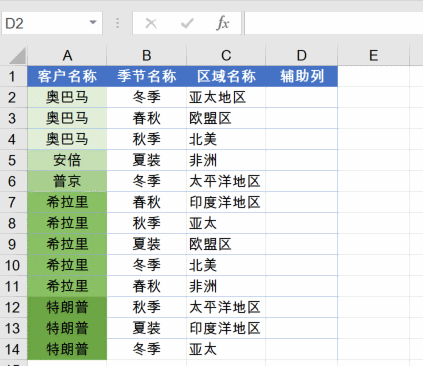The width and height of the screenshot is (423, 366).
Task: Click header cell 辅助列
Action: (302, 76)
